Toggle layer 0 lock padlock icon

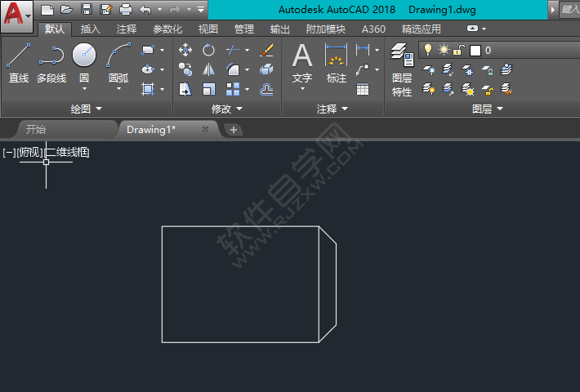click(459, 50)
